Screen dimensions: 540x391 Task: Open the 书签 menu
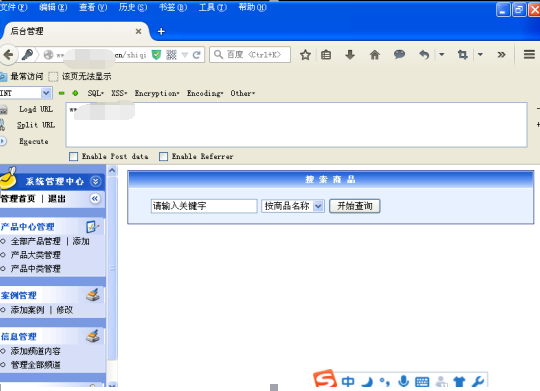pyautogui.click(x=173, y=7)
